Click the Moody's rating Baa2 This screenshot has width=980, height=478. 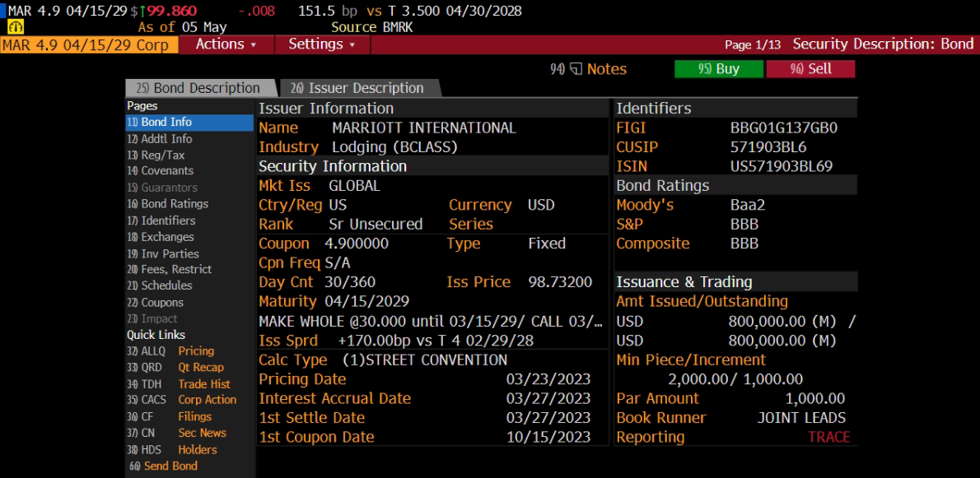coord(749,205)
